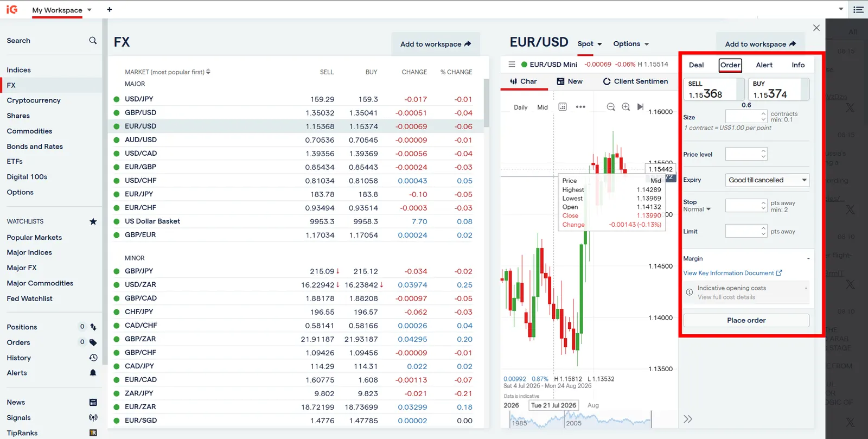Open the chart three-dots more options
This screenshot has width=868, height=439.
click(580, 107)
